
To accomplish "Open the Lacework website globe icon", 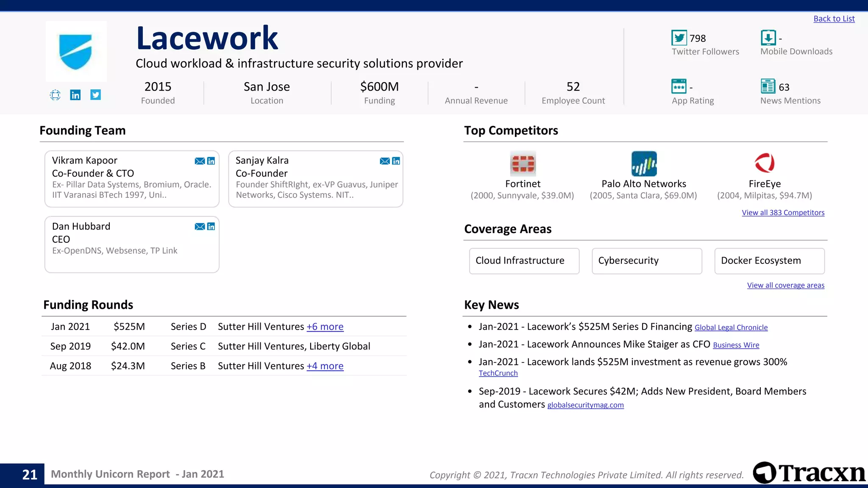I will click(x=55, y=95).
